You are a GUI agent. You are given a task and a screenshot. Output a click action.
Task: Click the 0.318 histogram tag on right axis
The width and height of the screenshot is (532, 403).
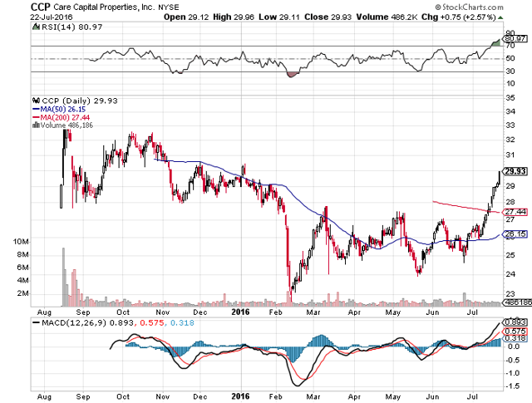tap(515, 338)
